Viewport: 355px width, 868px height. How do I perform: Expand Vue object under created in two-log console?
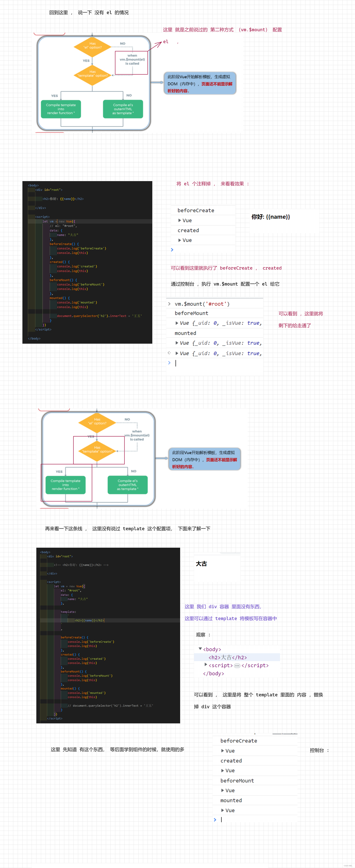tap(180, 240)
